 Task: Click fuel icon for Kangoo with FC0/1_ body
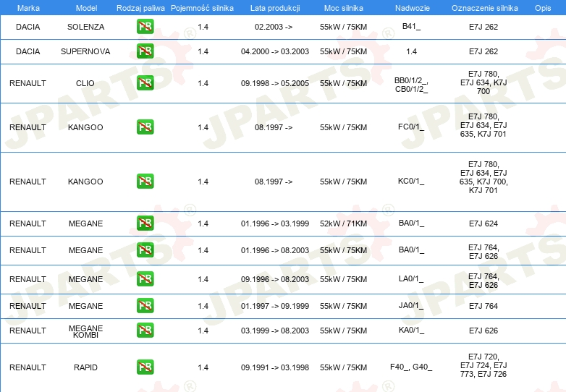pyautogui.click(x=145, y=127)
